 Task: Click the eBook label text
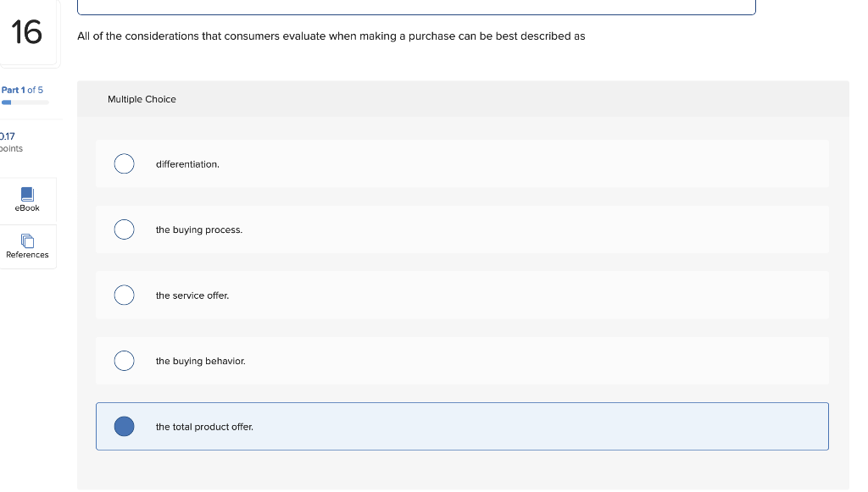tap(27, 207)
